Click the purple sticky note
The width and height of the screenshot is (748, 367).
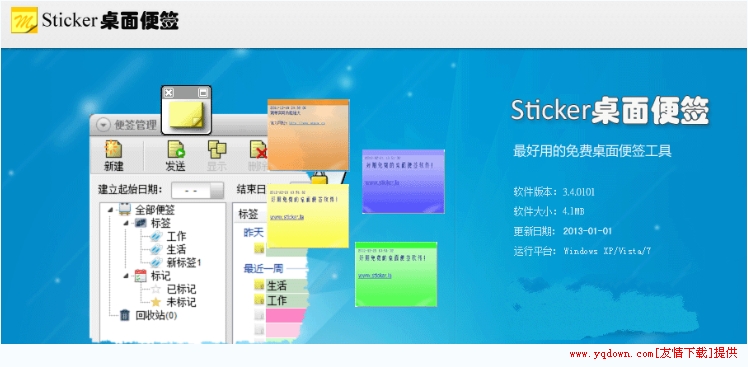(x=403, y=181)
